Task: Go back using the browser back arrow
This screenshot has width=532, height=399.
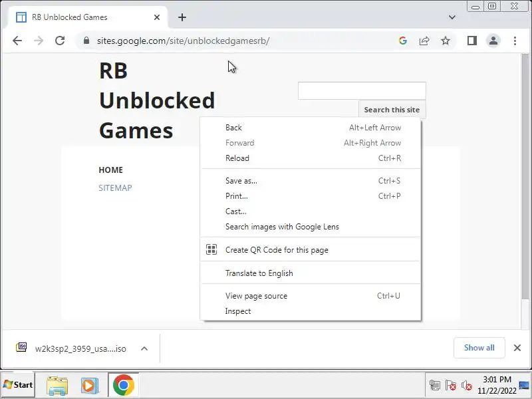Action: point(17,41)
